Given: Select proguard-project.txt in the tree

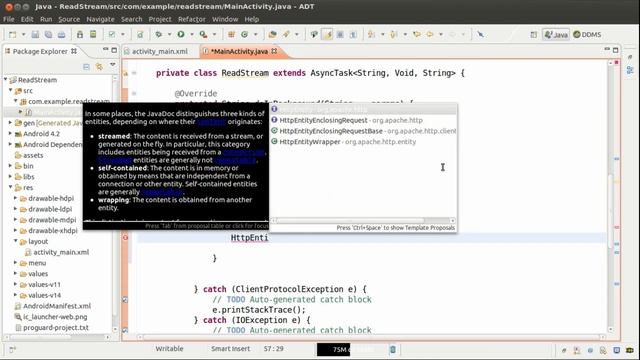Looking at the screenshot, I should tap(51, 327).
